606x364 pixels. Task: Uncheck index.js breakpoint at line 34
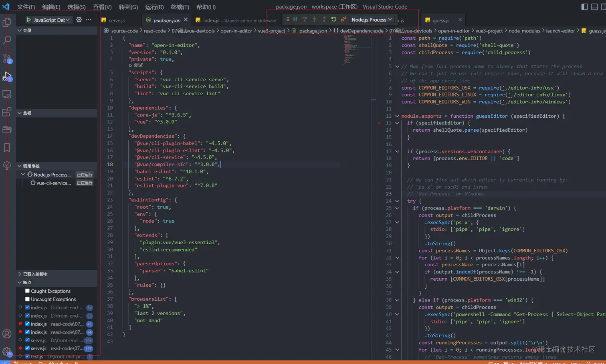click(27, 308)
